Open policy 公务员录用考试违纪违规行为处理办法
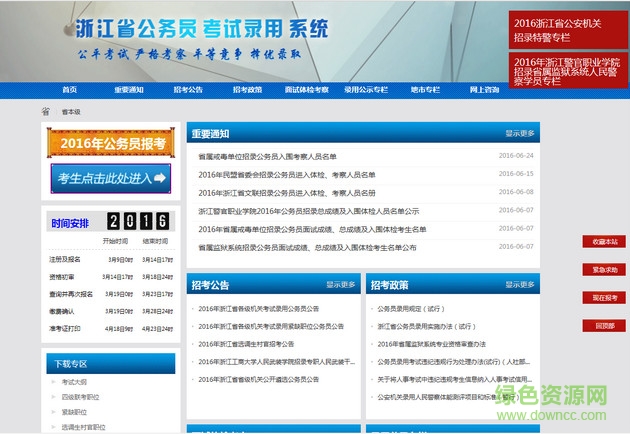 [x=454, y=362]
